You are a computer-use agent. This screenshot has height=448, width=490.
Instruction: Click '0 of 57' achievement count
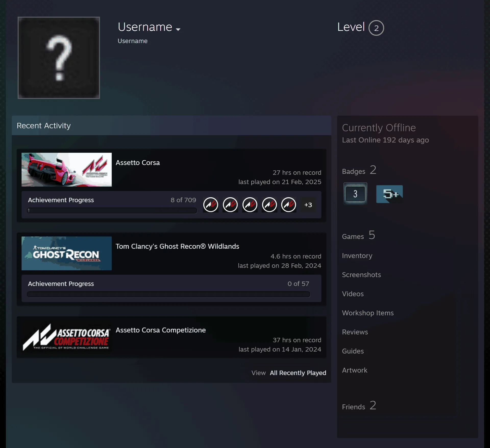(x=298, y=284)
